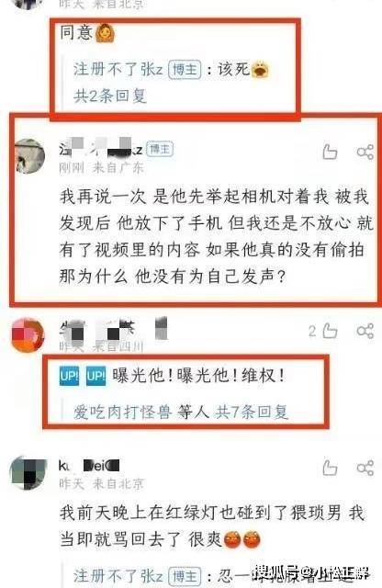This screenshot has width=382, height=588.
Task: Open the comment 我再说一次 text
Action: click(216, 236)
